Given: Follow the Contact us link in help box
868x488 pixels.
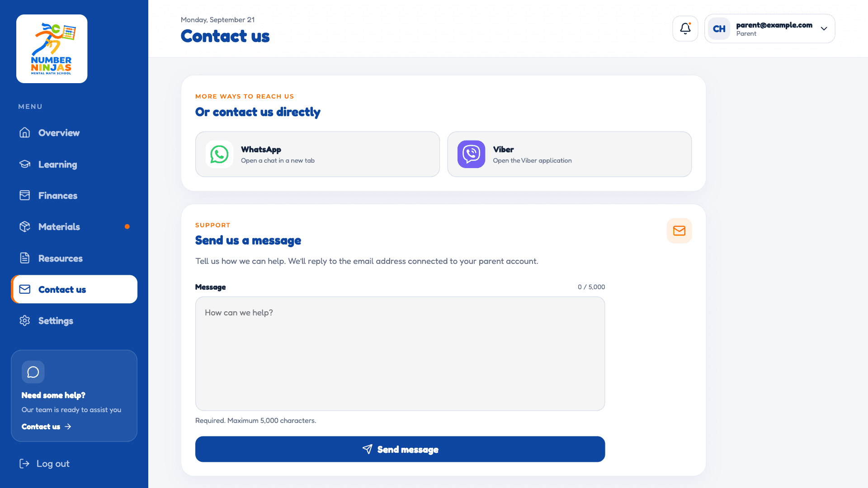Looking at the screenshot, I should tap(46, 427).
